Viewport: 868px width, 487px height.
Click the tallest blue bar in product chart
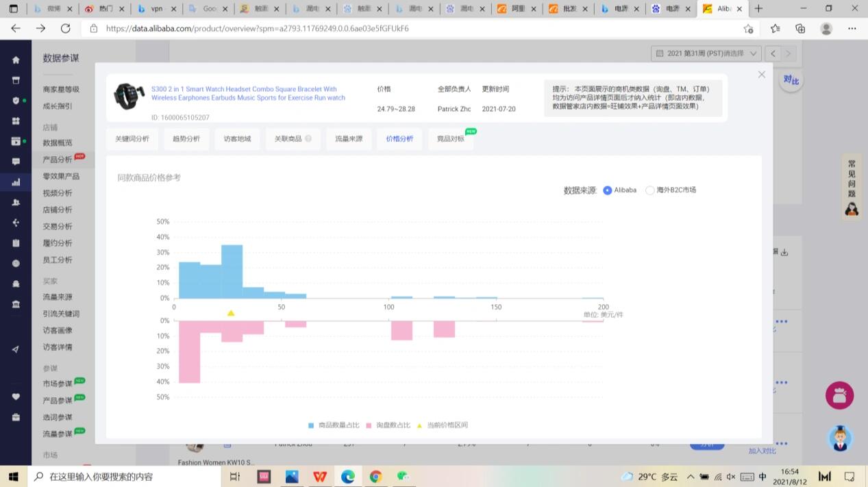pos(232,271)
